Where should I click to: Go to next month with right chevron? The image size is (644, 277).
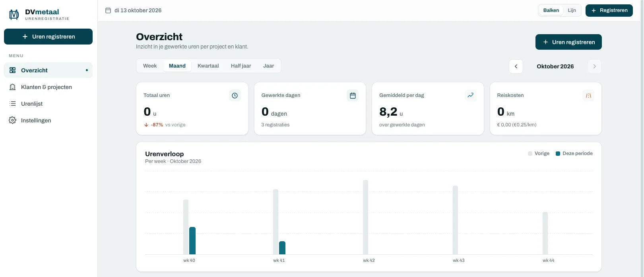595,66
